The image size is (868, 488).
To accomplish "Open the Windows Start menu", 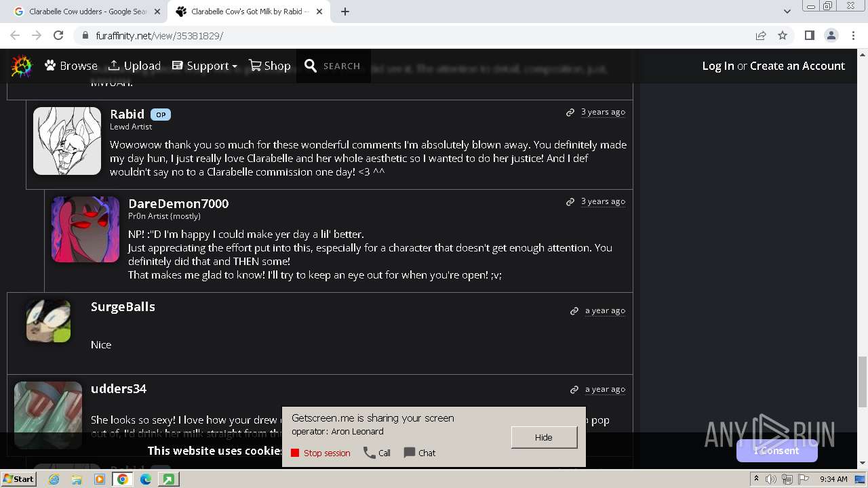I will click(x=19, y=479).
